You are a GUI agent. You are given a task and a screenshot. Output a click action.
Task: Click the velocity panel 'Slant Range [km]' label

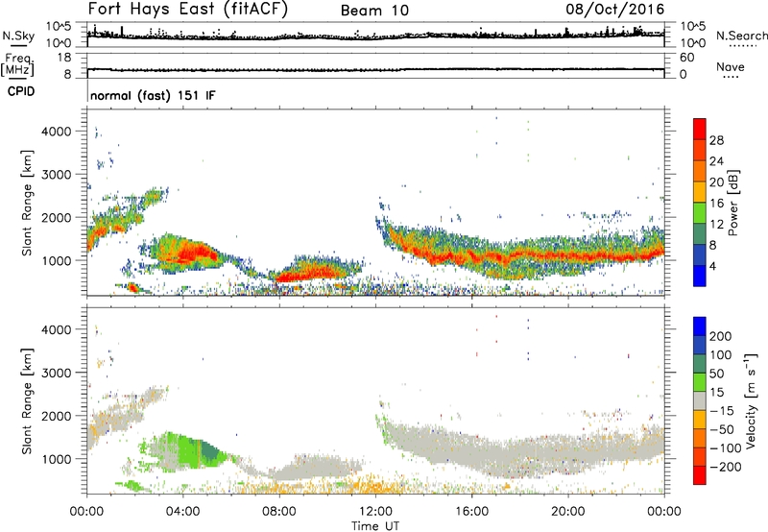click(x=27, y=400)
